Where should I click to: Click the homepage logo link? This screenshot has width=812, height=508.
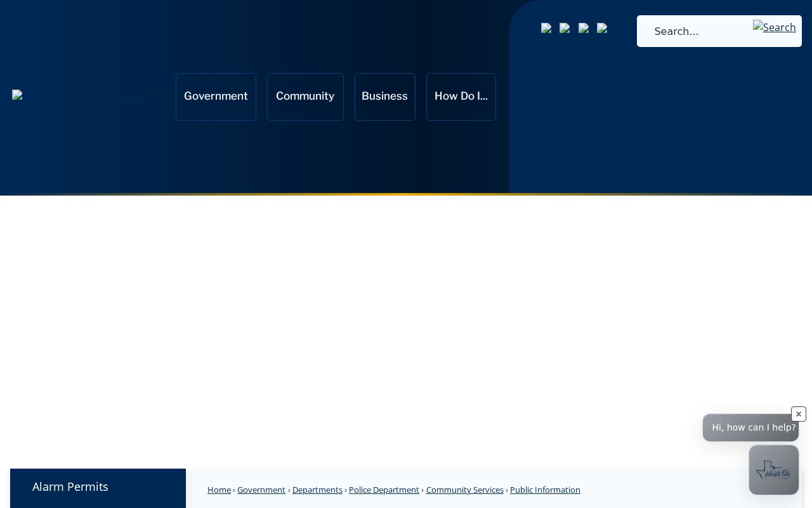click(86, 97)
